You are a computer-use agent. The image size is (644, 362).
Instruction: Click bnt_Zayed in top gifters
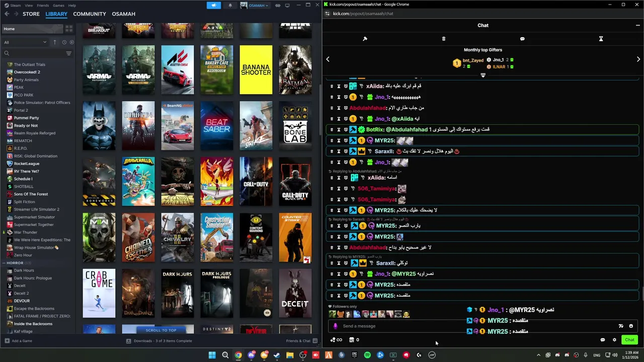click(473, 60)
